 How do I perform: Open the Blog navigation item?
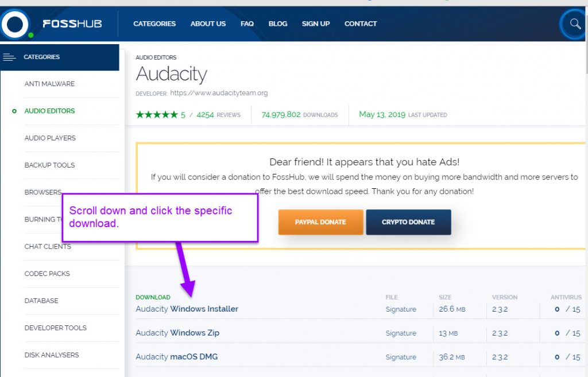[278, 24]
